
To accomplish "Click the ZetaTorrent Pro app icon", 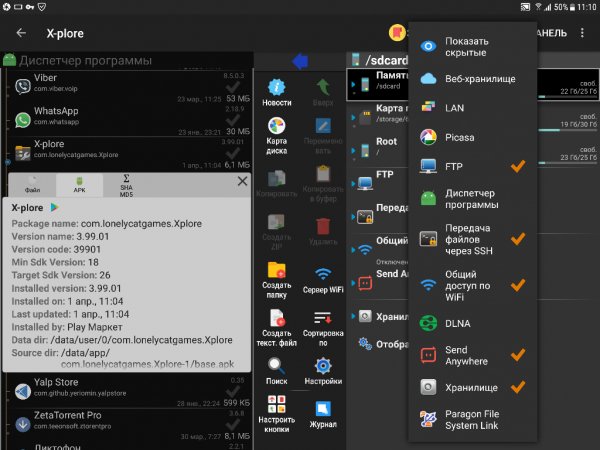I will click(x=23, y=424).
